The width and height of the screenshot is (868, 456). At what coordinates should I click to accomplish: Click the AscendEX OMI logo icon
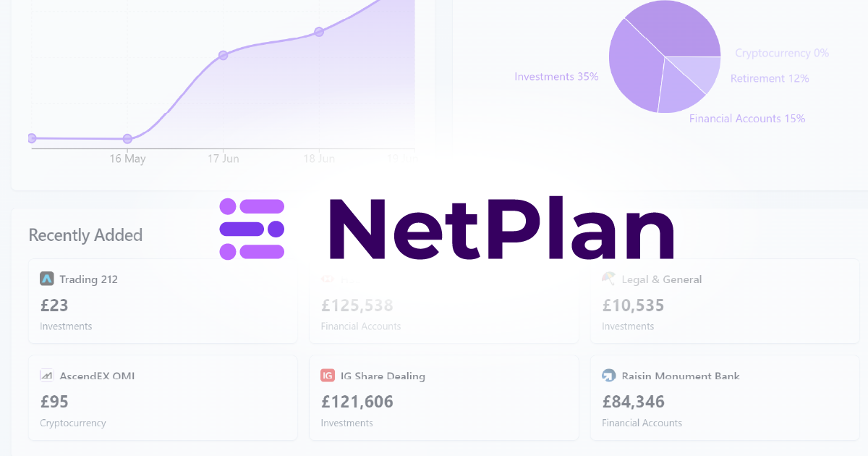point(47,376)
